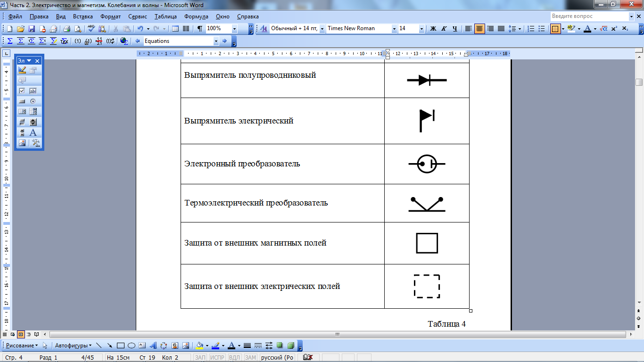The width and height of the screenshot is (644, 362).
Task: Insert a numbered list
Action: (531, 29)
